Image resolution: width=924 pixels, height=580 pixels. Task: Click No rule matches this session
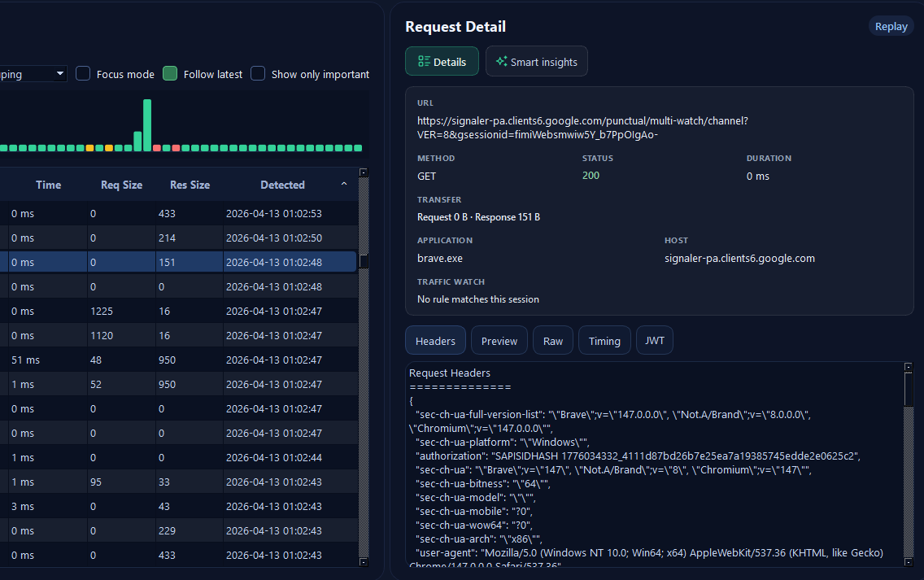pos(478,299)
